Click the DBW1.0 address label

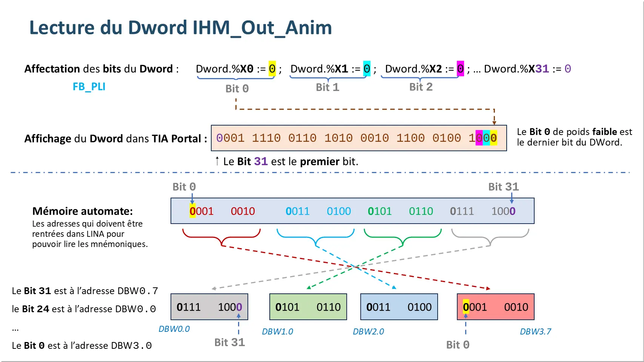pos(277,331)
